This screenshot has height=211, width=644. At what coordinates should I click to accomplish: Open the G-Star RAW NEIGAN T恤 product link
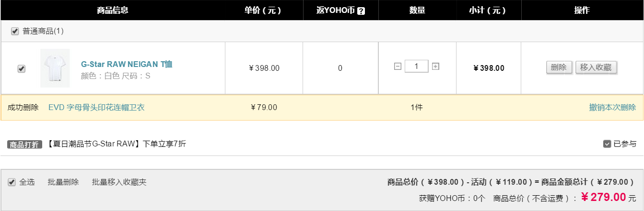coord(127,64)
